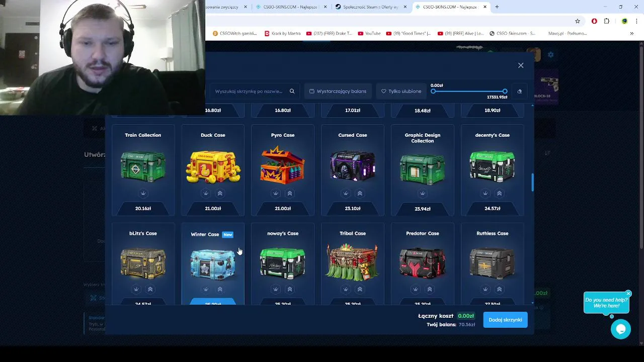Click the double-chevron icon on Cursed Case card
The width and height of the screenshot is (644, 362).
(x=360, y=193)
